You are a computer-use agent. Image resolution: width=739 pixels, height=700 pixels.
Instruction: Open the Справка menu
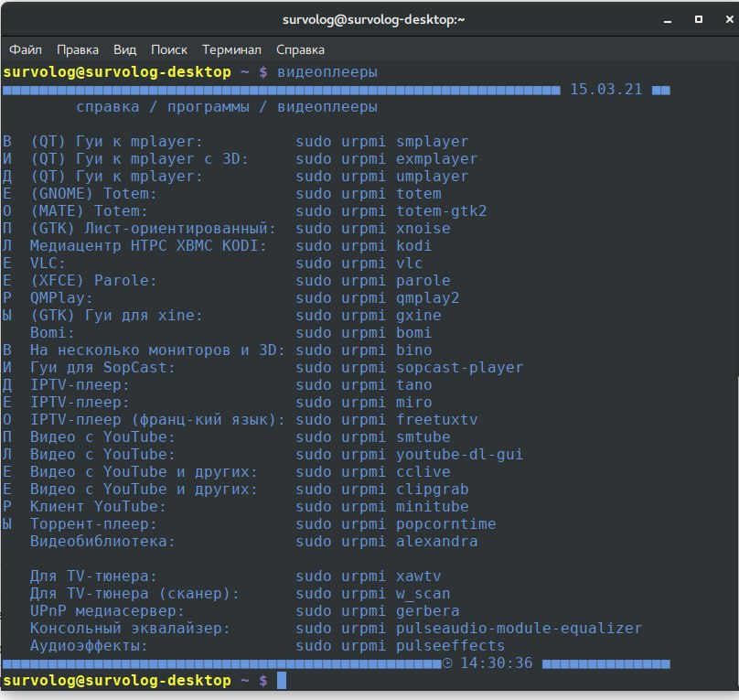click(300, 49)
